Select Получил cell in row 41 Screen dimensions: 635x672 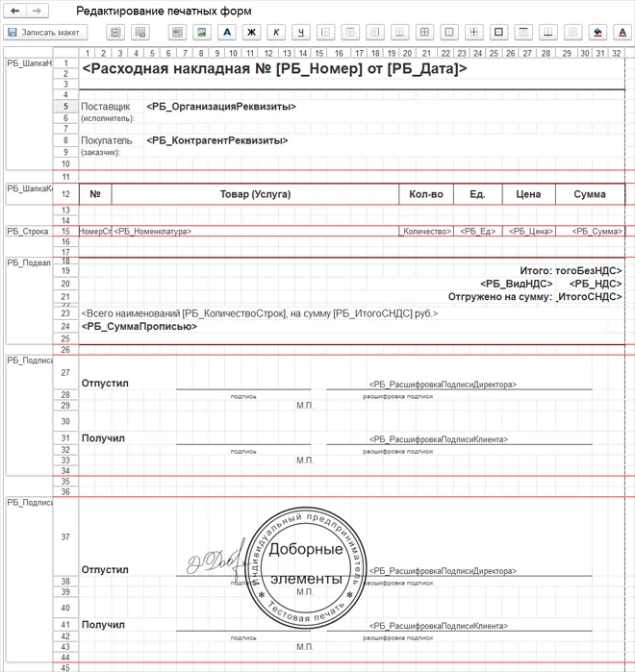103,625
